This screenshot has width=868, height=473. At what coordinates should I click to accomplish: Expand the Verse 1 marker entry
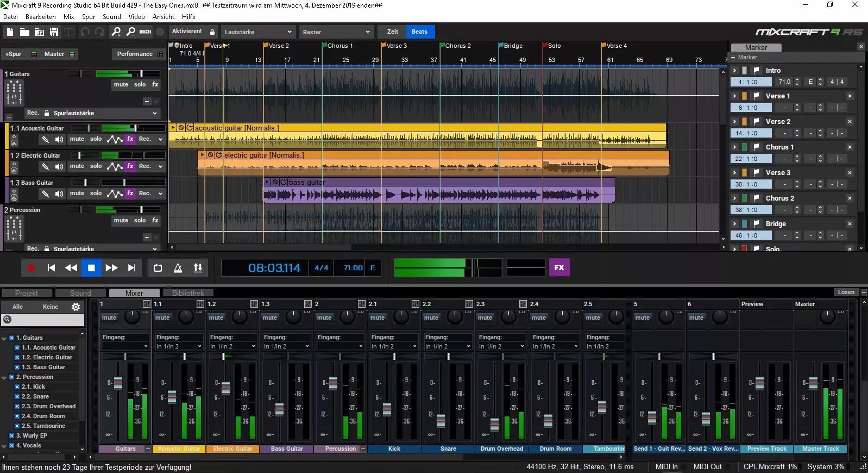point(735,96)
